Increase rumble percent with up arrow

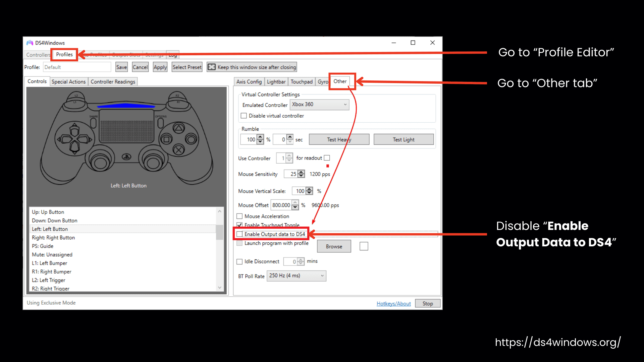point(260,137)
